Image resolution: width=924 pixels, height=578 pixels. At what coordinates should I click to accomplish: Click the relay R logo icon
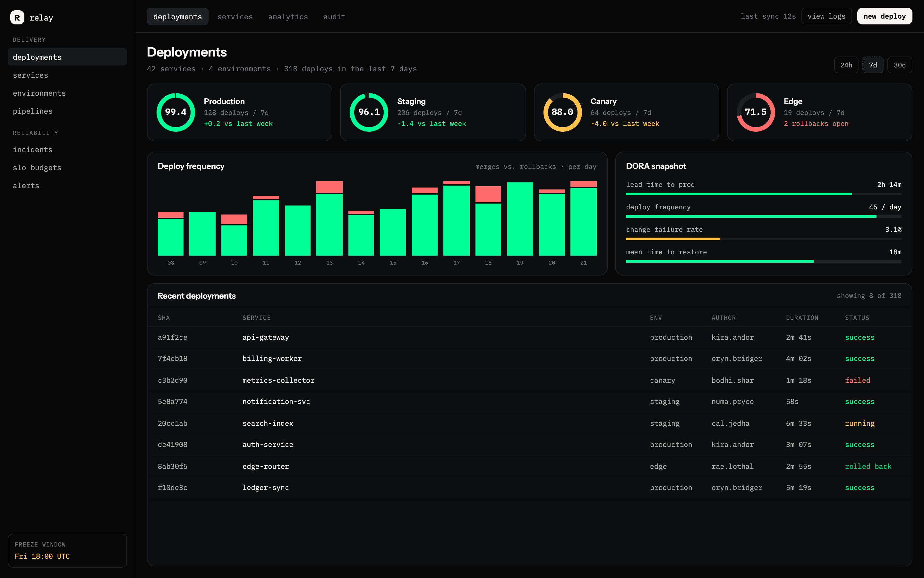(17, 18)
